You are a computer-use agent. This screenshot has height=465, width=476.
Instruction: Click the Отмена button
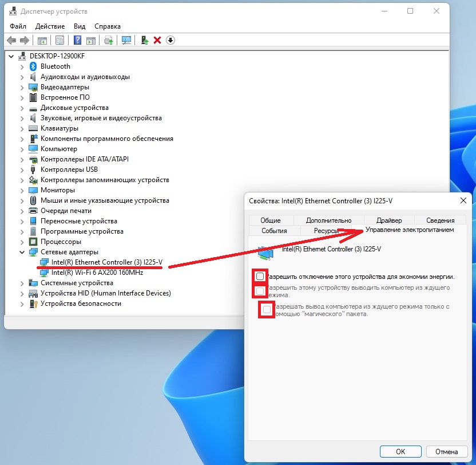pos(447,452)
